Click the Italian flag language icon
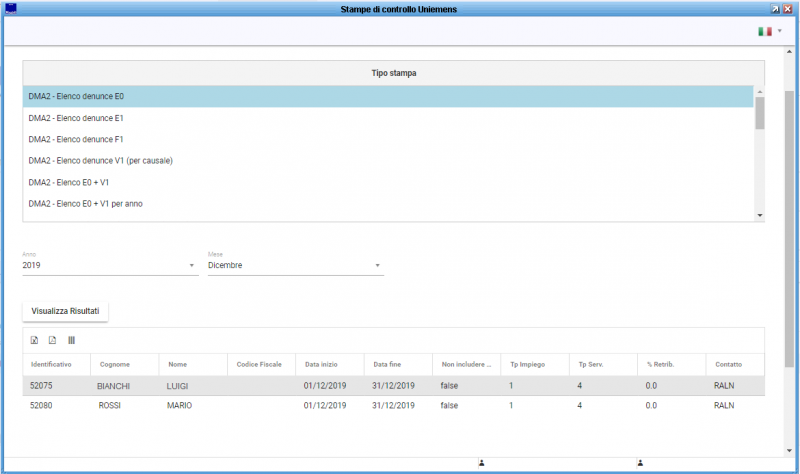The width and height of the screenshot is (800, 474). tap(765, 32)
